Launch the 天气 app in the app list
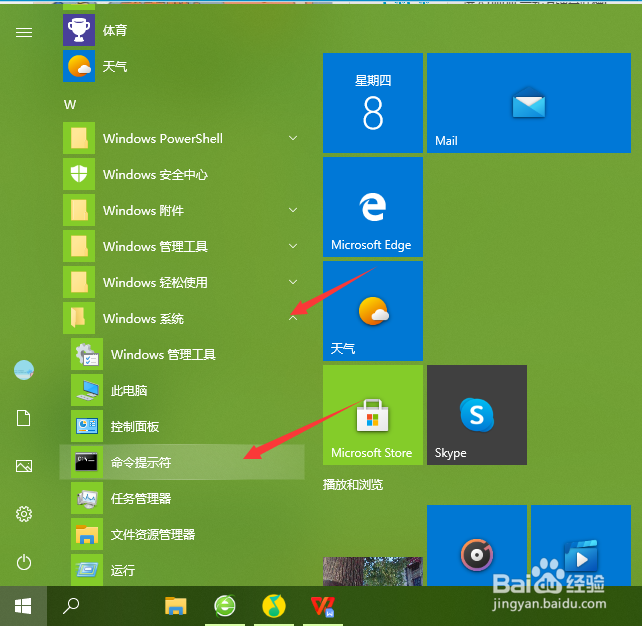Screen dimensions: 642x626 coord(183,66)
